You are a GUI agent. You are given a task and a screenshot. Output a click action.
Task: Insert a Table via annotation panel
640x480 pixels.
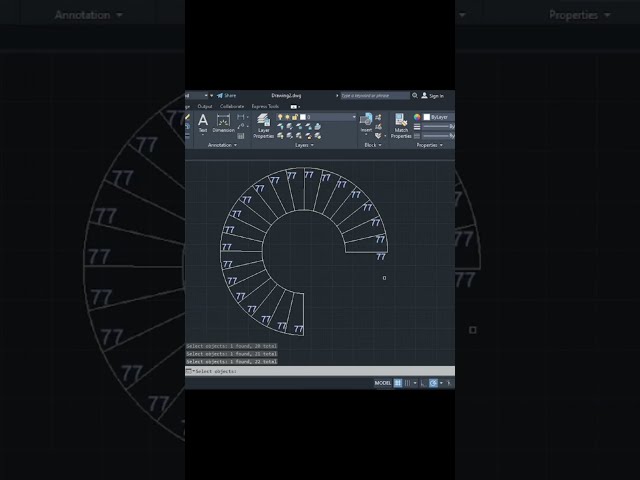(241, 136)
